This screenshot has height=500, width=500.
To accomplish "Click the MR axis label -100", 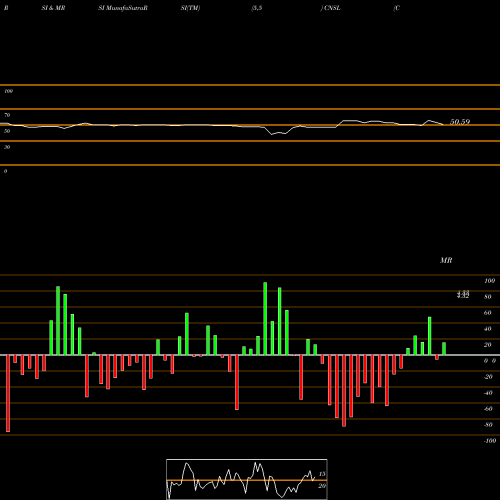I will pyautogui.click(x=490, y=441).
